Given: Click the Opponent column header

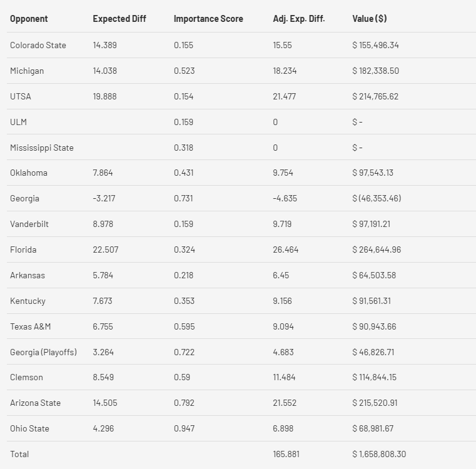Looking at the screenshot, I should tap(29, 19).
